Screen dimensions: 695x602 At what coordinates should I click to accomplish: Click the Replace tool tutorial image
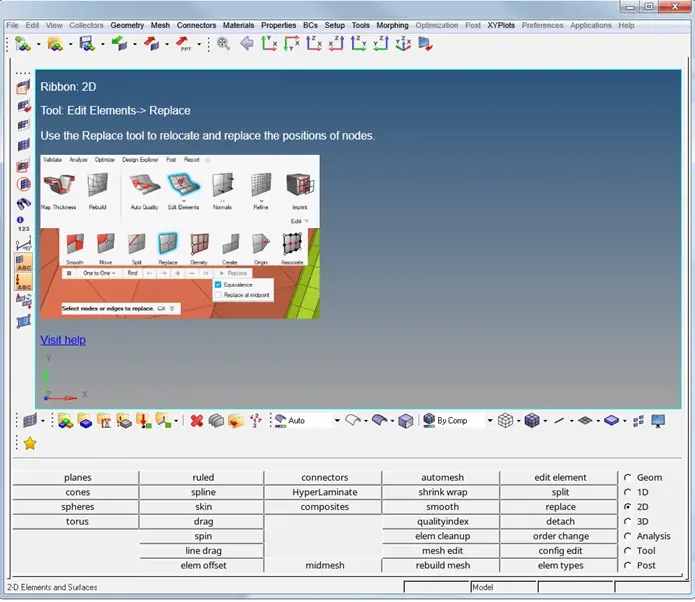180,237
